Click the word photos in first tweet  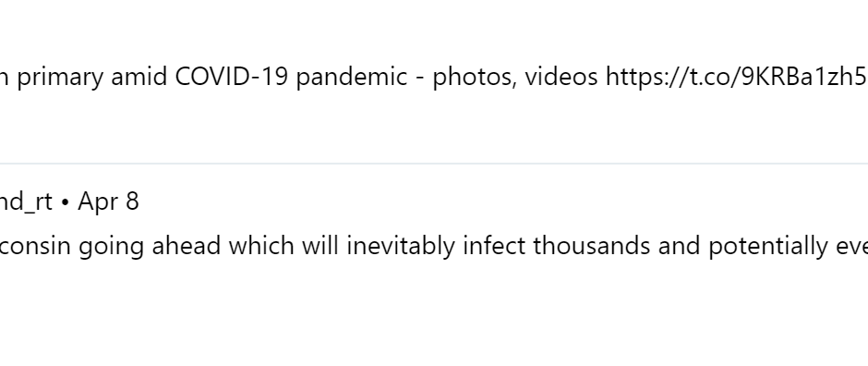tap(475, 78)
